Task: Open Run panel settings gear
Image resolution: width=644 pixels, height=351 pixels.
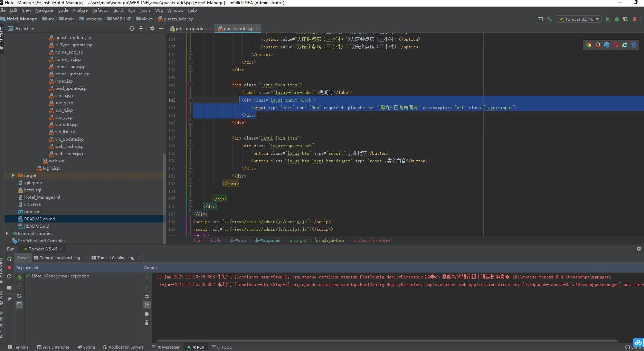Action: [639, 249]
